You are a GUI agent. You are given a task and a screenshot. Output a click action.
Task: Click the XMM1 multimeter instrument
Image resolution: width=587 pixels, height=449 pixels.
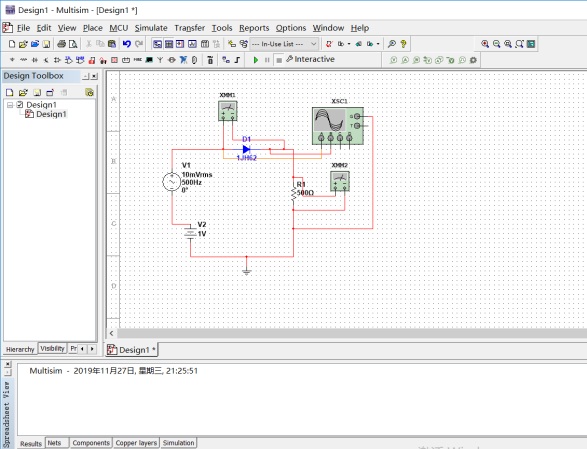228,111
